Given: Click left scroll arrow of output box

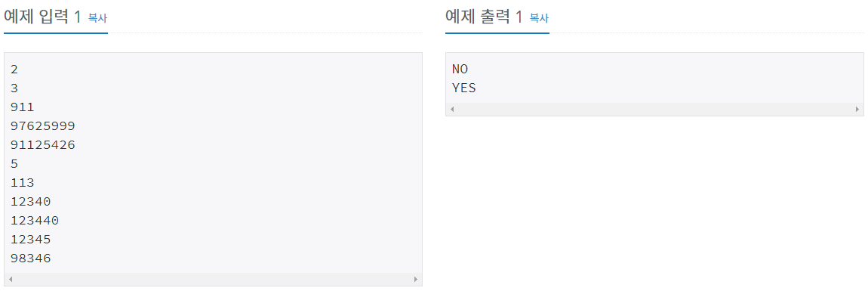Looking at the screenshot, I should click(x=452, y=109).
